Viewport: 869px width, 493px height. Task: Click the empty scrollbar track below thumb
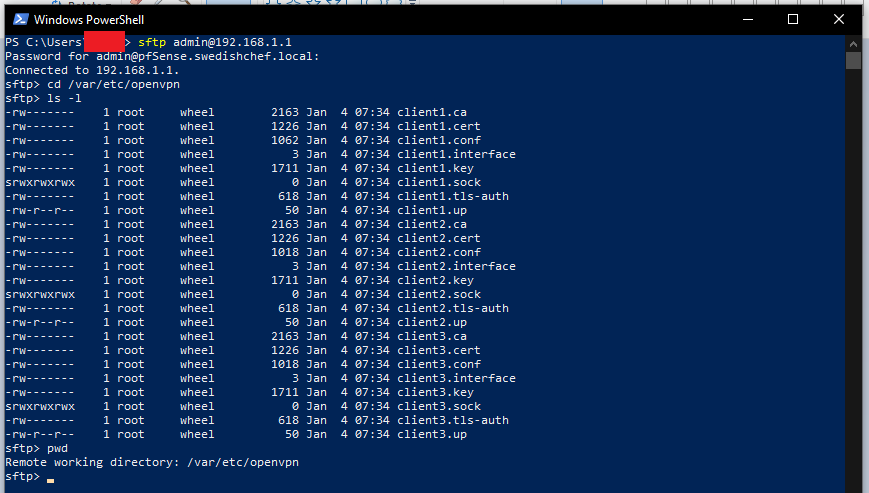(x=853, y=277)
